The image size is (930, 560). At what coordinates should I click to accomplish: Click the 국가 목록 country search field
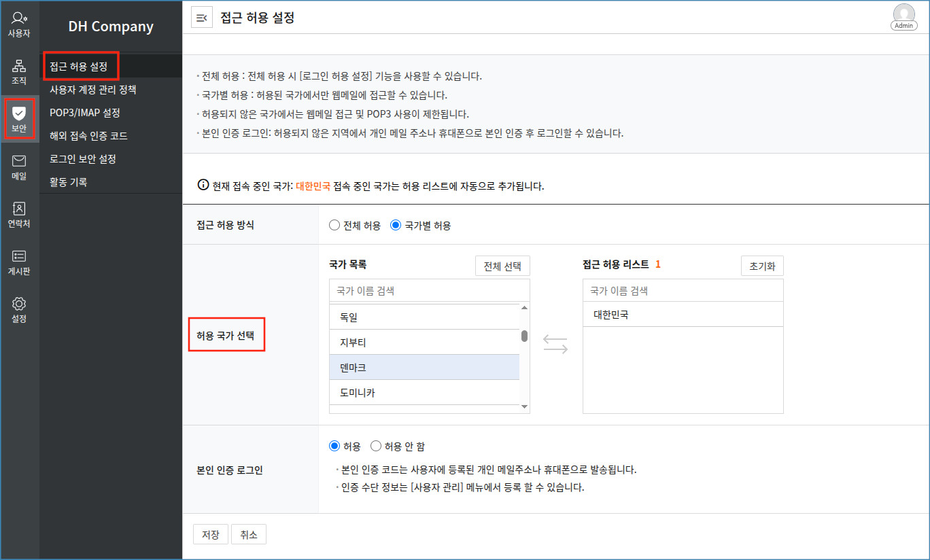[429, 291]
